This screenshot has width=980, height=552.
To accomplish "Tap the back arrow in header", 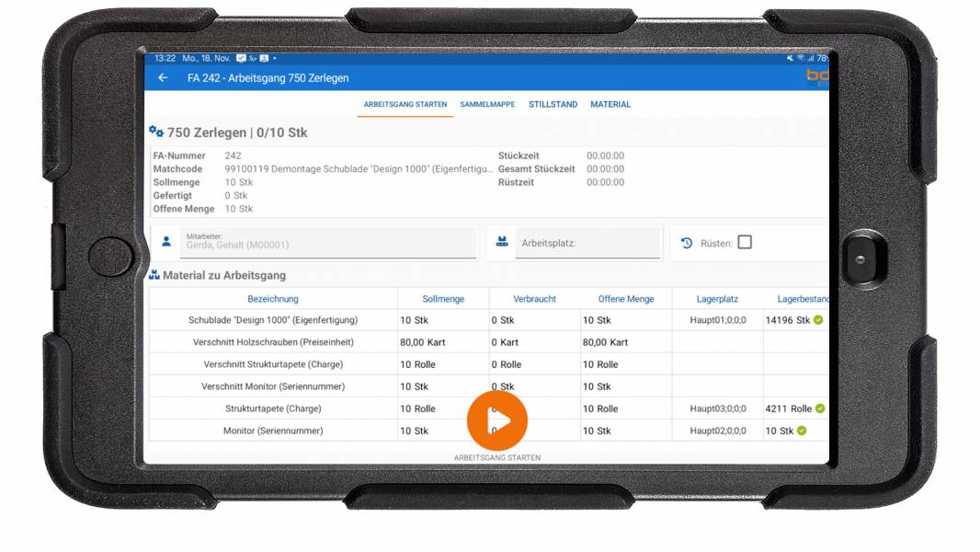I will tap(163, 78).
